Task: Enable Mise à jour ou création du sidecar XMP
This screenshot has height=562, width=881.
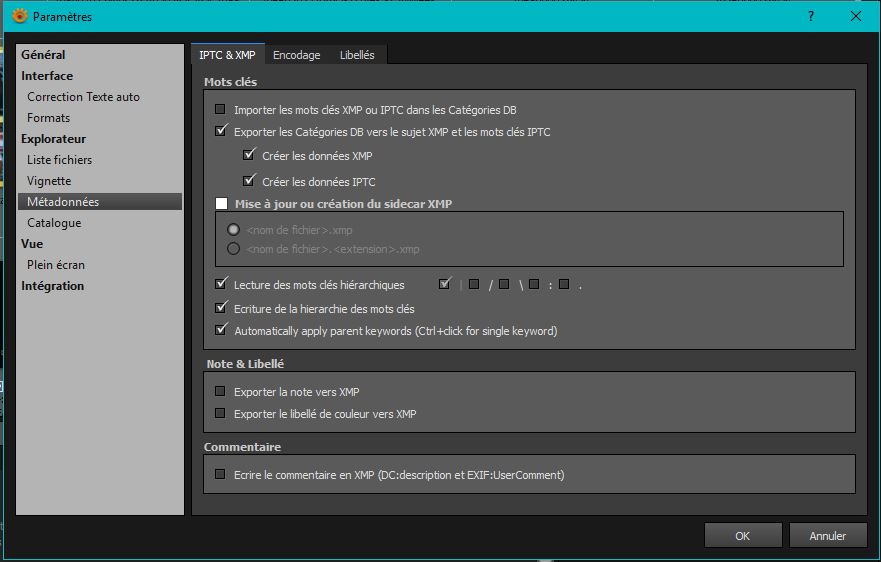Action: (x=221, y=204)
